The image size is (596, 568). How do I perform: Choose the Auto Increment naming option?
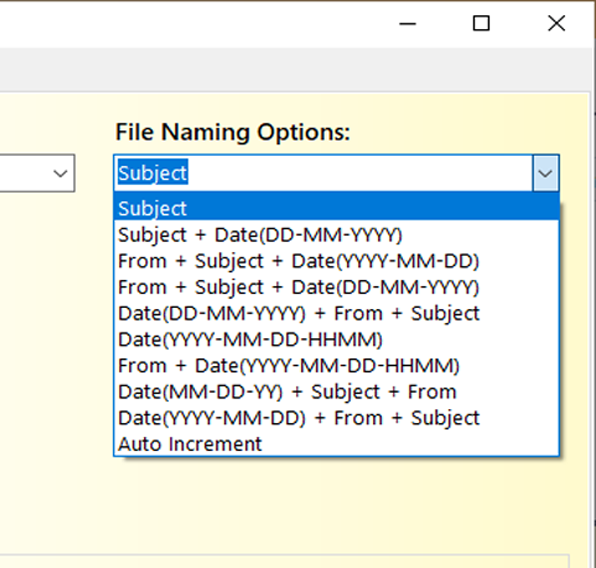[x=336, y=444]
